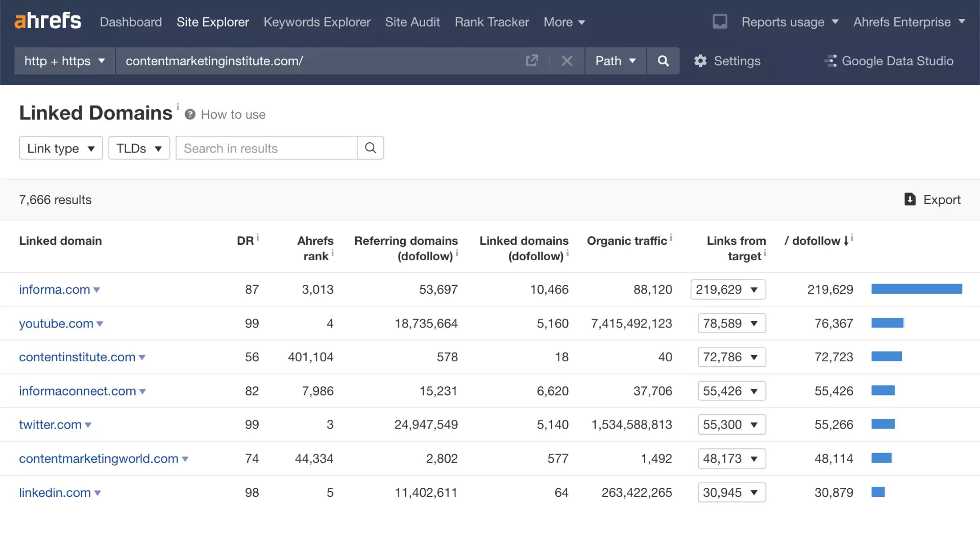Open the Keywords Explorer tab

pos(316,22)
